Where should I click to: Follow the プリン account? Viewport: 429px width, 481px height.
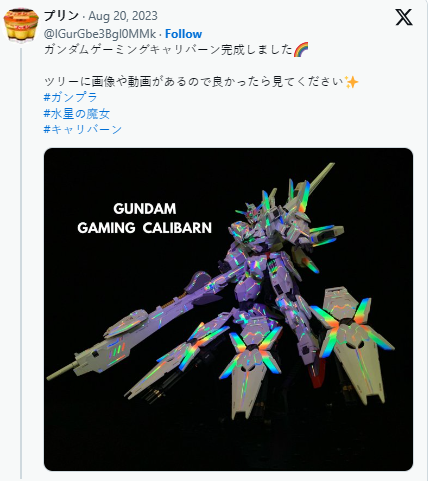[x=183, y=34]
